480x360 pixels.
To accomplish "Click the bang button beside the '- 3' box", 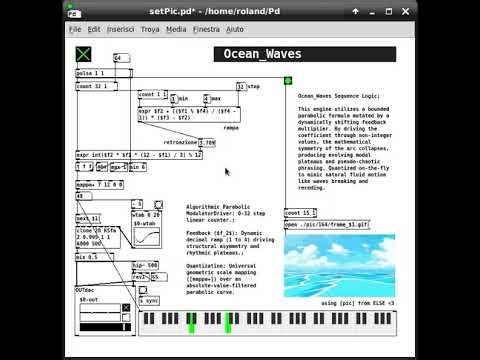I will tap(158, 204).
